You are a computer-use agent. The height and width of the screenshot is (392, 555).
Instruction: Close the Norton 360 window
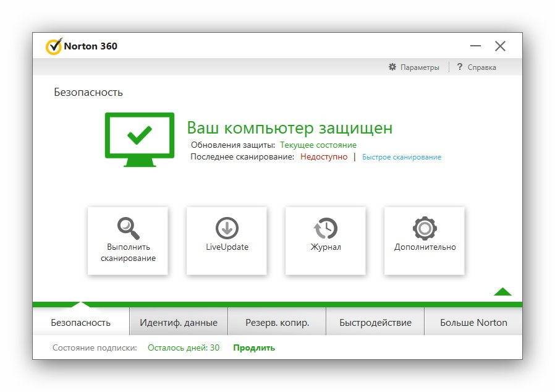(x=500, y=46)
